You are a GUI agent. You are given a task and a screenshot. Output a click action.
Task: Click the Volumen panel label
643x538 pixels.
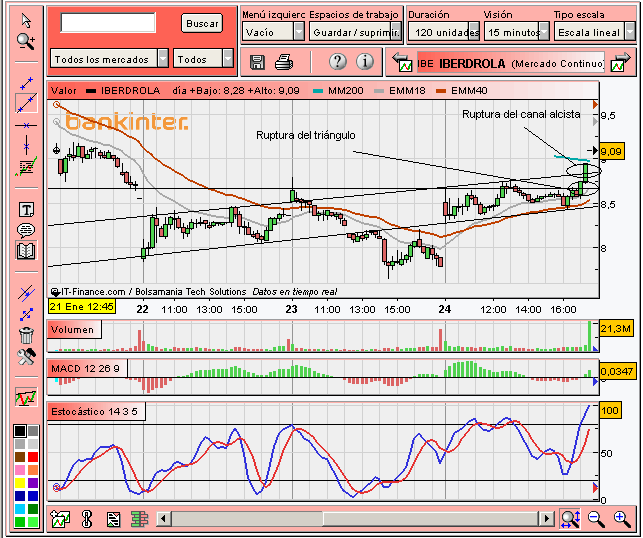pyautogui.click(x=74, y=330)
